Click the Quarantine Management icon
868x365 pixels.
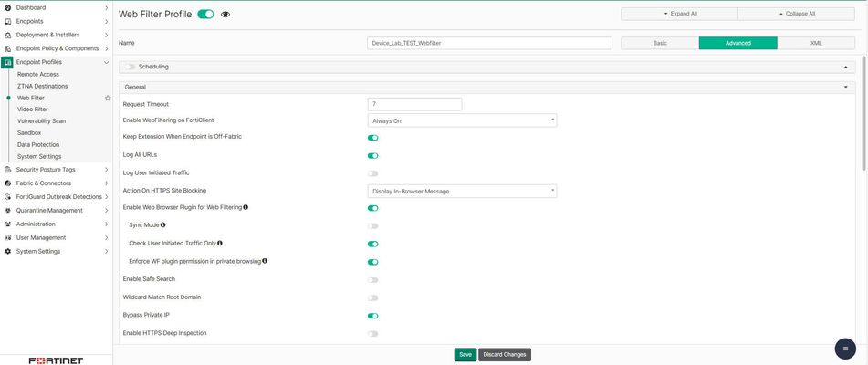coord(7,211)
